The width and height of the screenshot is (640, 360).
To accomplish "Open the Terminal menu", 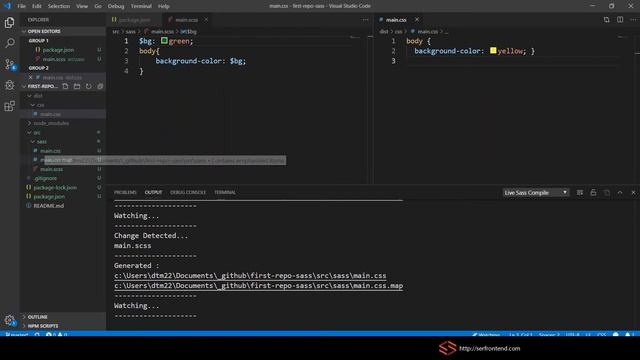I will pos(141,6).
